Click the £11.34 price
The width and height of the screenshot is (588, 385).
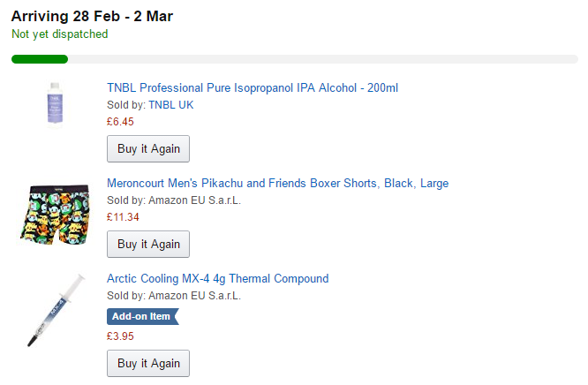[123, 217]
